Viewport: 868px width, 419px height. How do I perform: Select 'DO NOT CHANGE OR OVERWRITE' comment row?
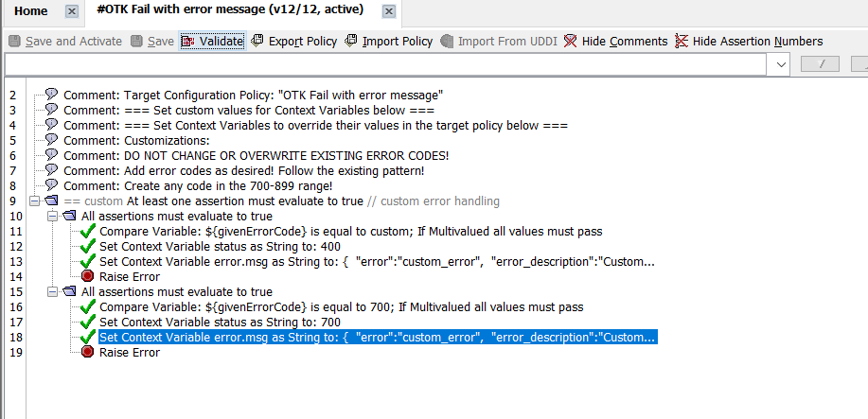tap(257, 155)
